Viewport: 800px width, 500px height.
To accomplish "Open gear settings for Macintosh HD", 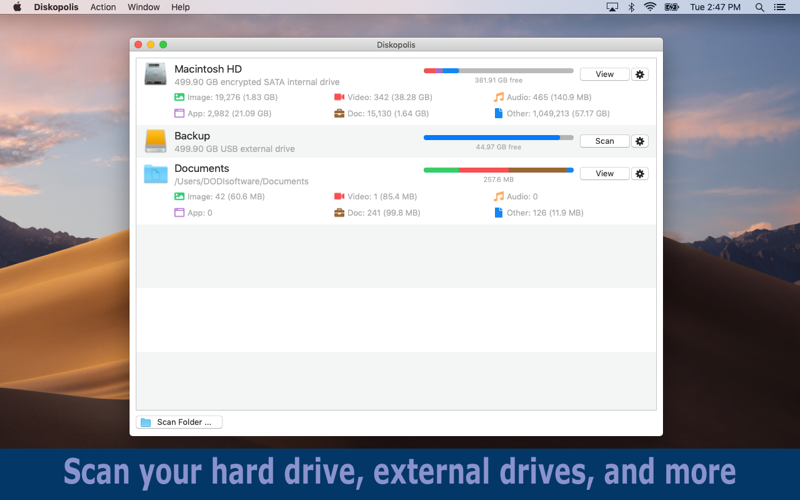I will pos(640,74).
